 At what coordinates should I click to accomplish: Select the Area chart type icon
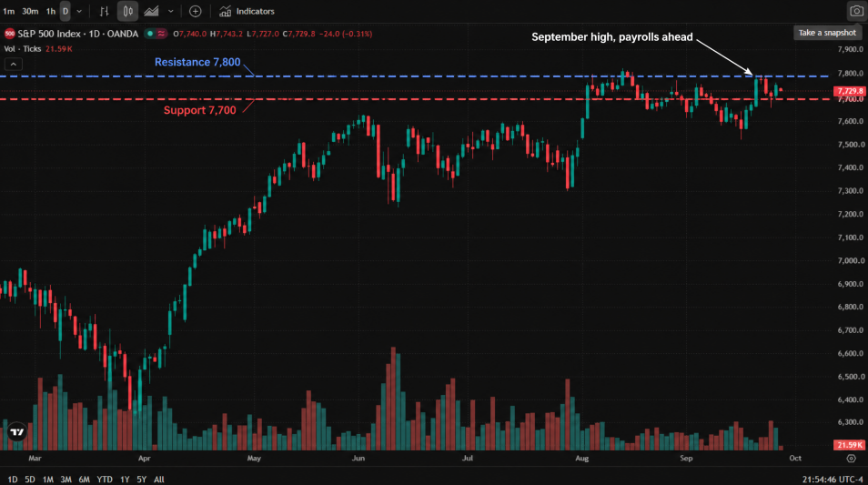[x=151, y=11]
